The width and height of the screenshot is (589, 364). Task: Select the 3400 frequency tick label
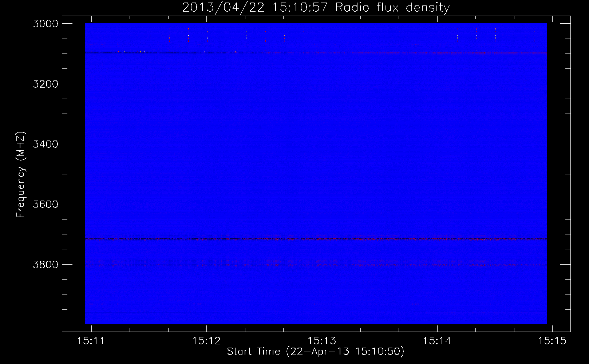[46, 144]
